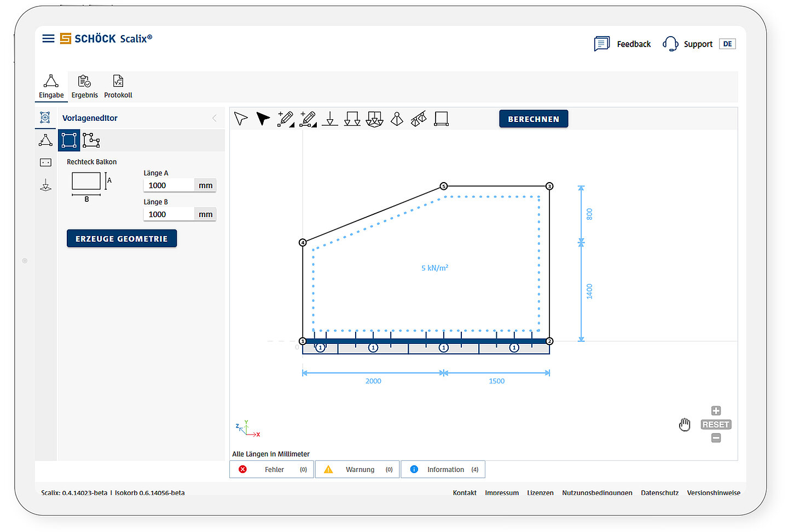Open the hamburger menu

[48, 38]
